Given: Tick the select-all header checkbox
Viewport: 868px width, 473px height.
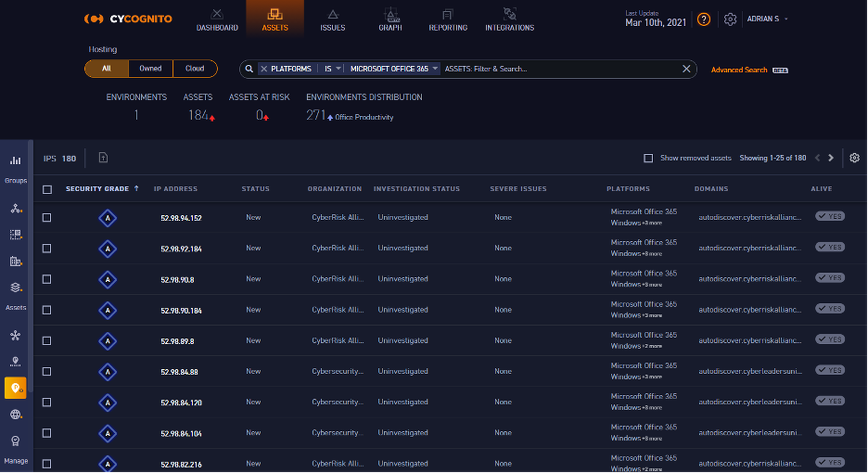Looking at the screenshot, I should pos(47,189).
